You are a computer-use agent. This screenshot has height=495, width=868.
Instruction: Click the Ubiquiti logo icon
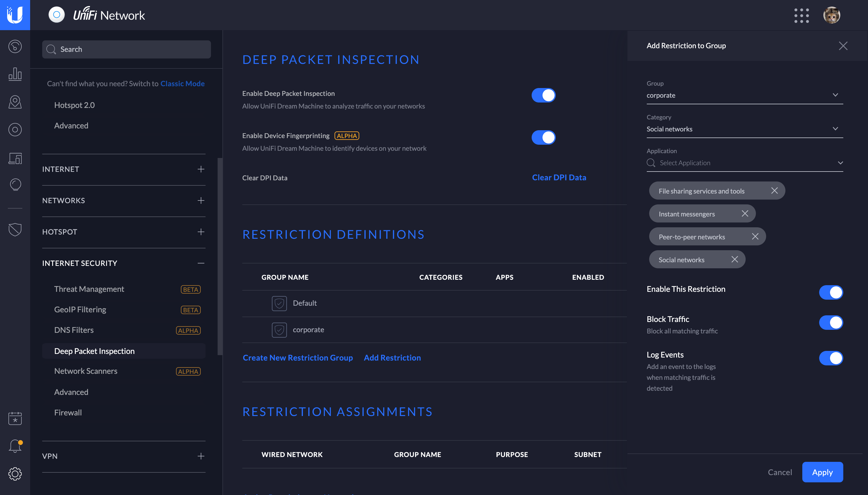point(15,15)
